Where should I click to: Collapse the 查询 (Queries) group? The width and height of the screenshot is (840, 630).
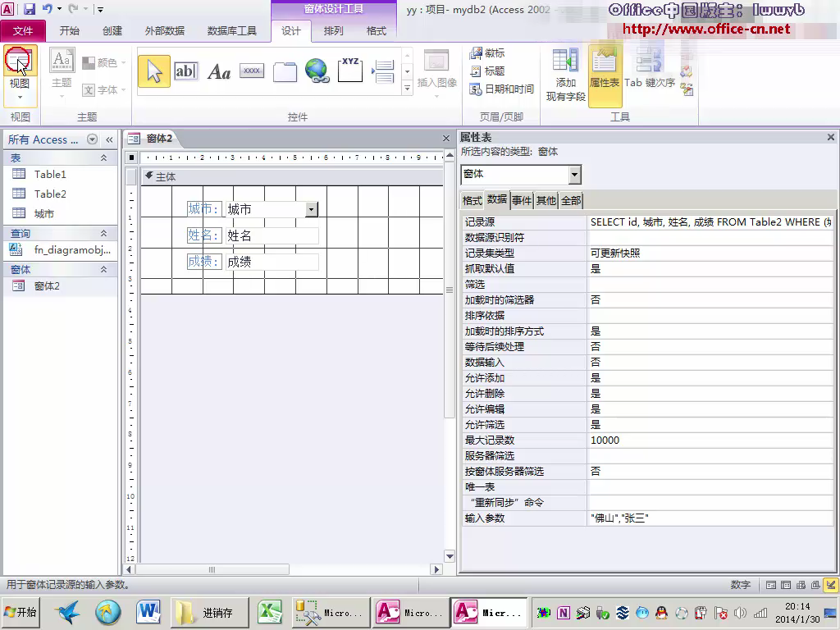104,234
